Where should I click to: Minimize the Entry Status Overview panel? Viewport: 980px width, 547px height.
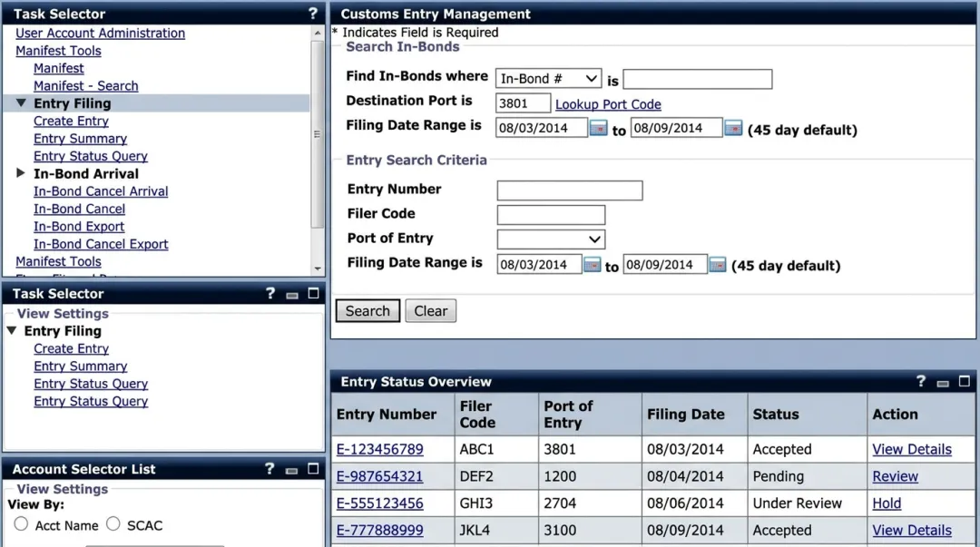(x=943, y=383)
